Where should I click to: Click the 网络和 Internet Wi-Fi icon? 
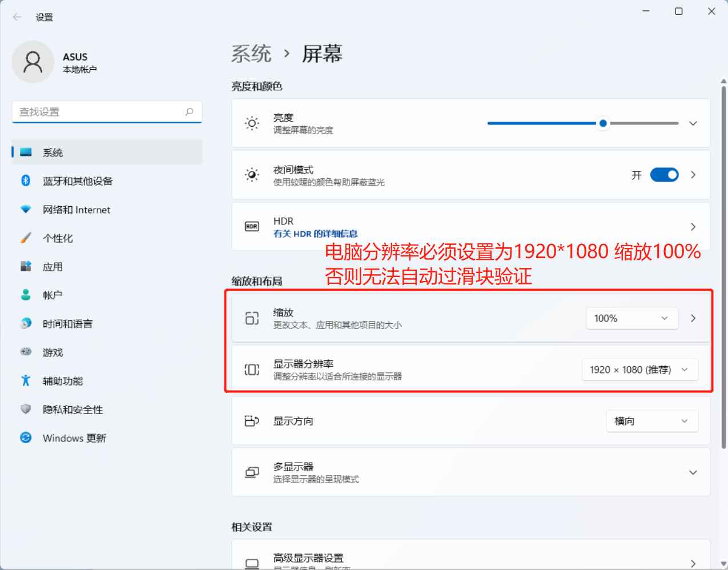26,210
